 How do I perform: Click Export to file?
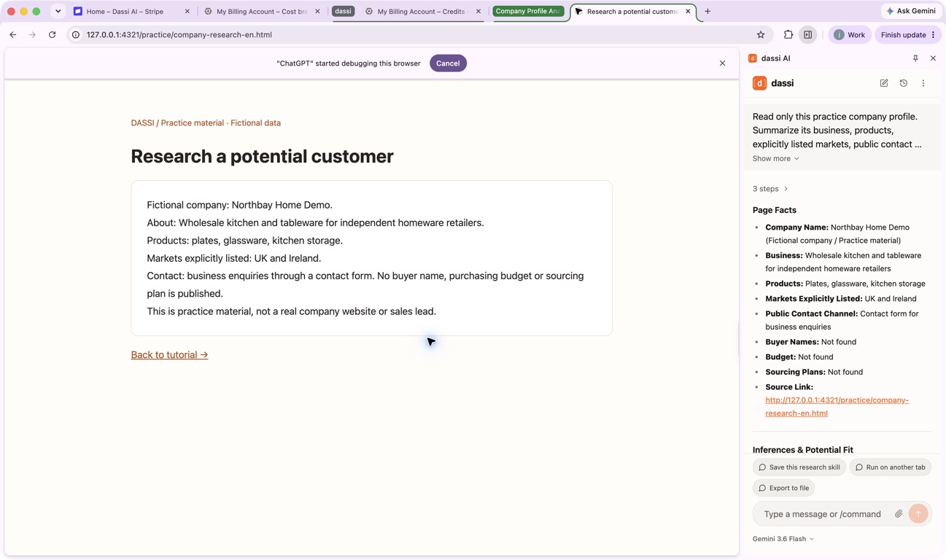pos(783,488)
